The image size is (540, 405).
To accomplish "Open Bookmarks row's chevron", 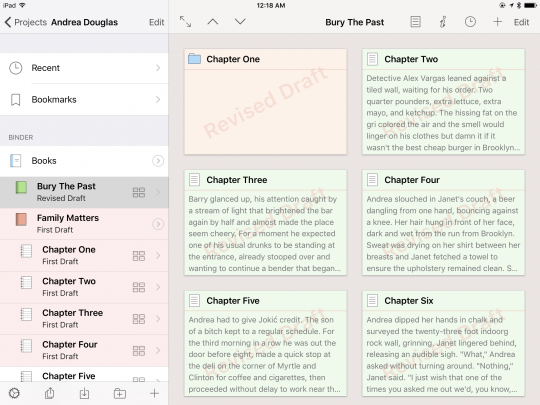I will coord(158,100).
